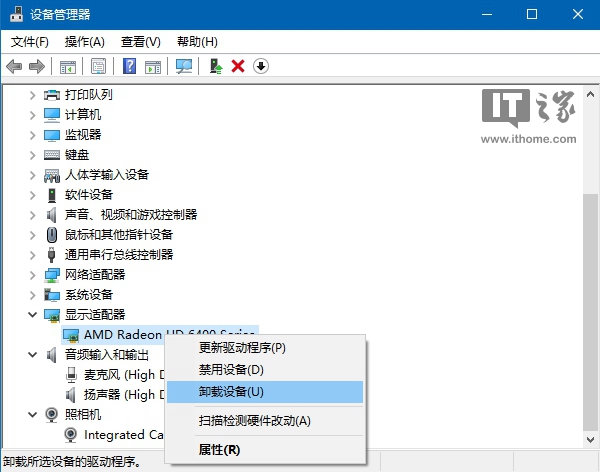Image resolution: width=600 pixels, height=472 pixels.
Task: Open the 查看(V) menu
Action: click(140, 42)
